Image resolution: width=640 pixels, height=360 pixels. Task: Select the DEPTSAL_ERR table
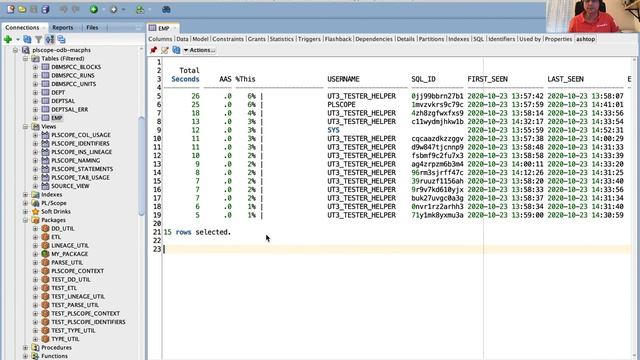point(69,109)
